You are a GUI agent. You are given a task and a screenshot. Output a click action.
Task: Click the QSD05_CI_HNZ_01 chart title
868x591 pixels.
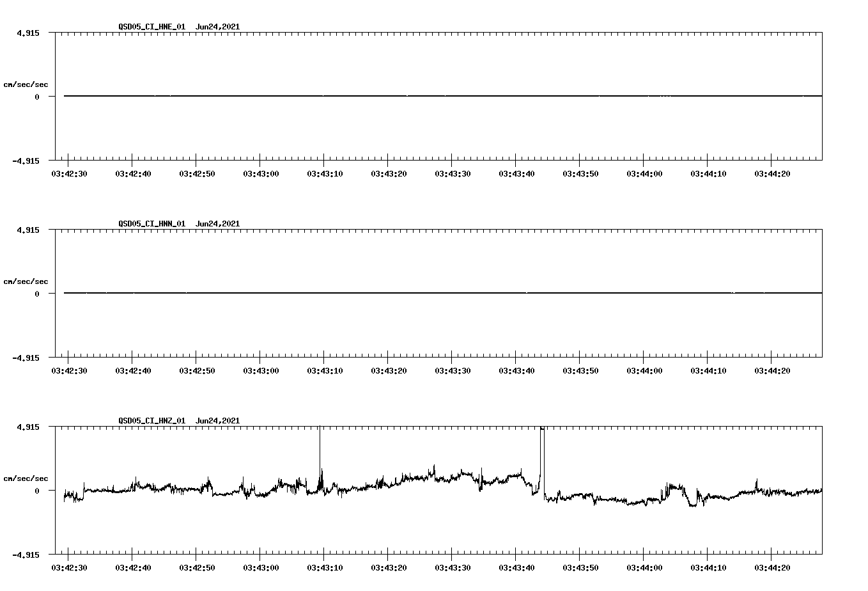coord(179,421)
